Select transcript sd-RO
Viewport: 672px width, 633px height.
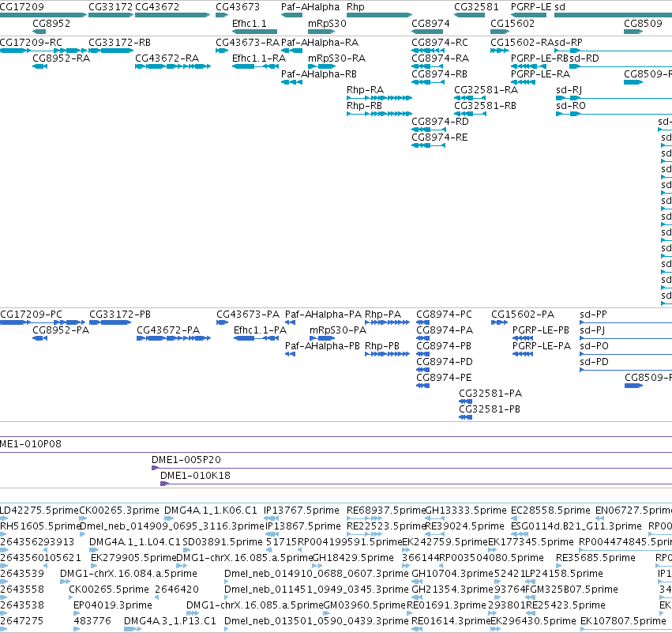click(570, 106)
